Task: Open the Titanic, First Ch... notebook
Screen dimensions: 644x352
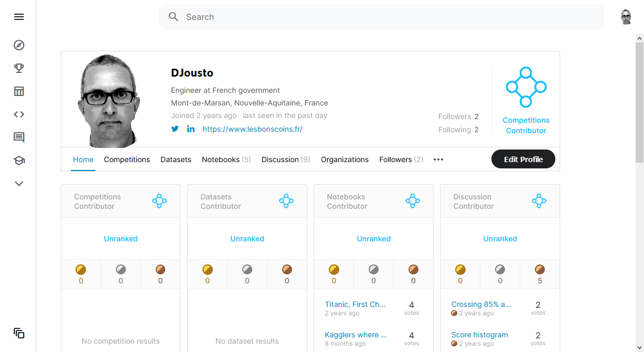Action: (355, 304)
